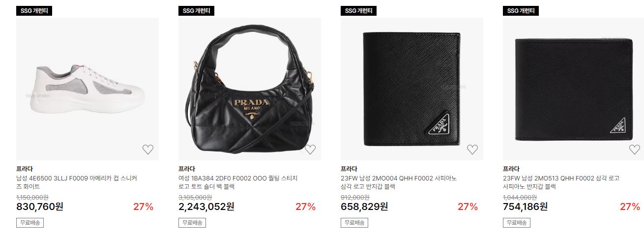Select the 658,829원 price of the wallet
Image resolution: width=644 pixels, height=238 pixels.
pyautogui.click(x=364, y=207)
